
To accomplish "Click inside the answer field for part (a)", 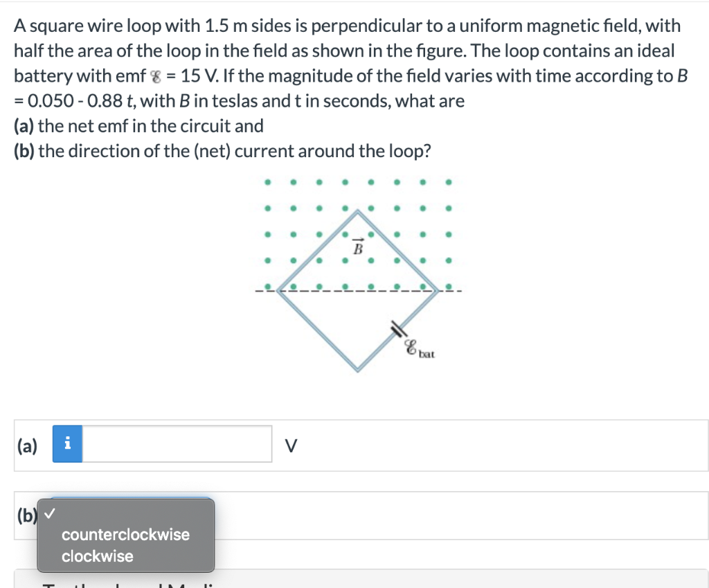I will click(177, 445).
